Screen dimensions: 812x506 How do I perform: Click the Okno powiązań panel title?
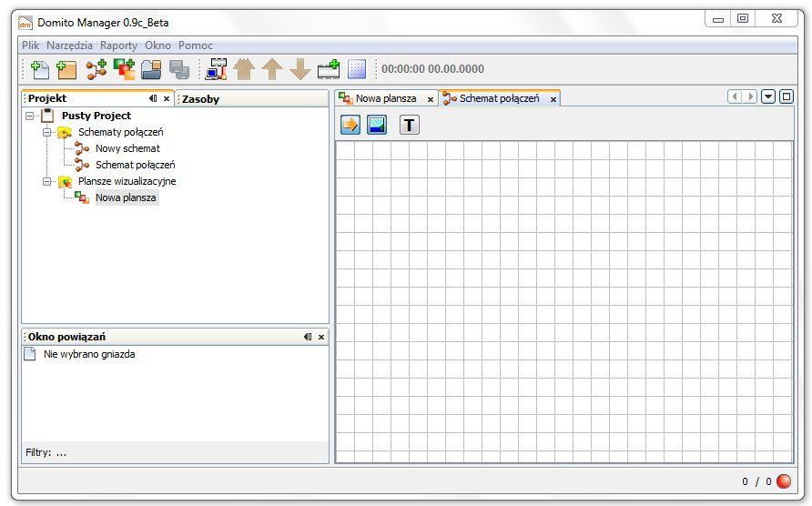(x=66, y=337)
